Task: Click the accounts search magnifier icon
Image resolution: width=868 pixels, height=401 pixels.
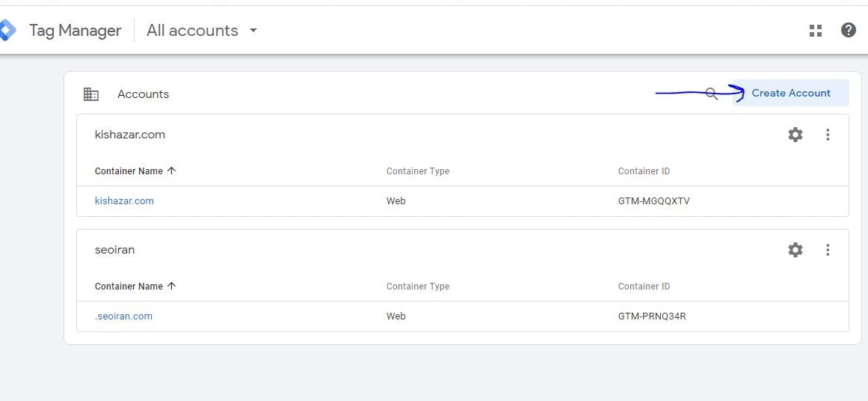Action: (x=711, y=94)
